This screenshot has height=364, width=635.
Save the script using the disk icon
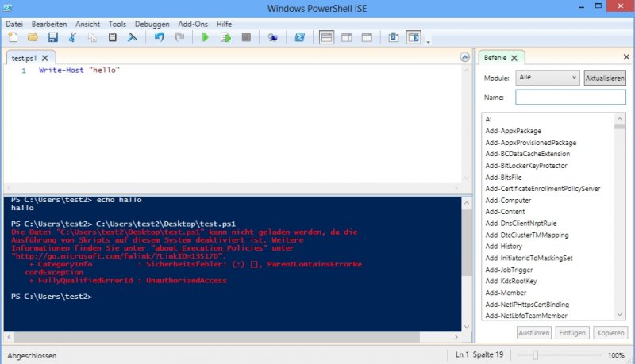coord(52,37)
